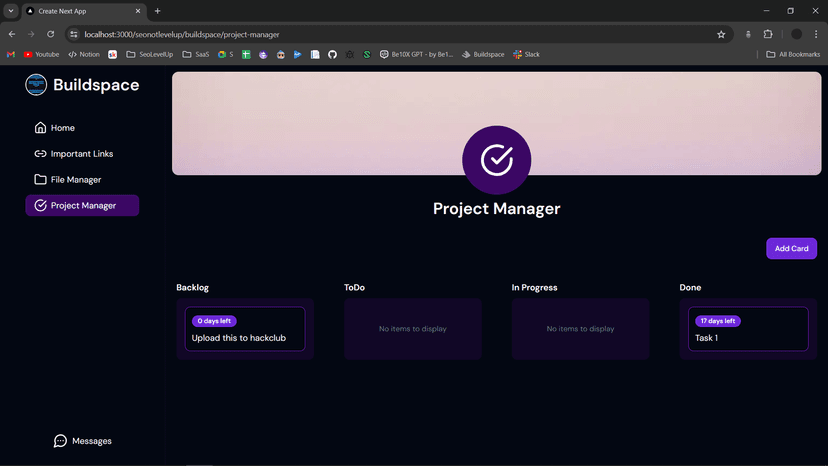Open Messages at the sidebar bottom
828x466 pixels.
(82, 441)
